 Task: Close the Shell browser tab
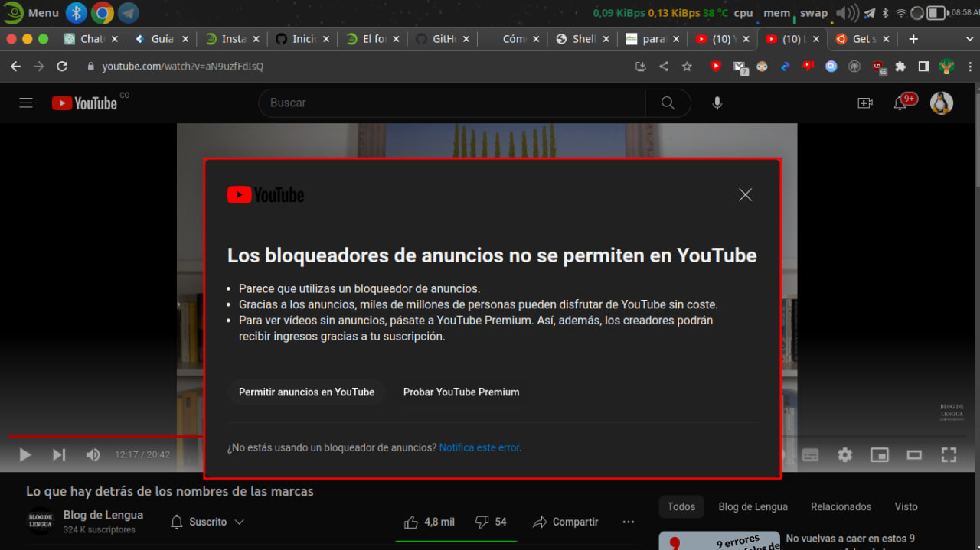coord(606,39)
